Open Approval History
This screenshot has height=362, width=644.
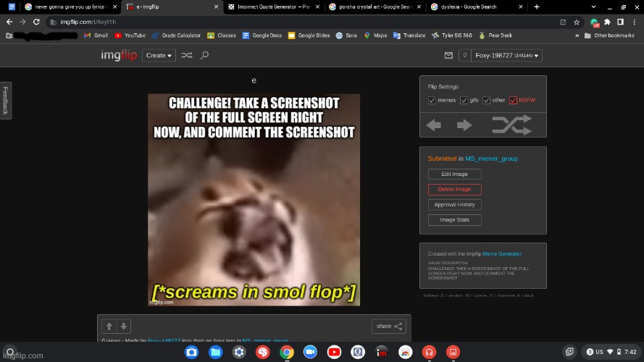coord(454,204)
